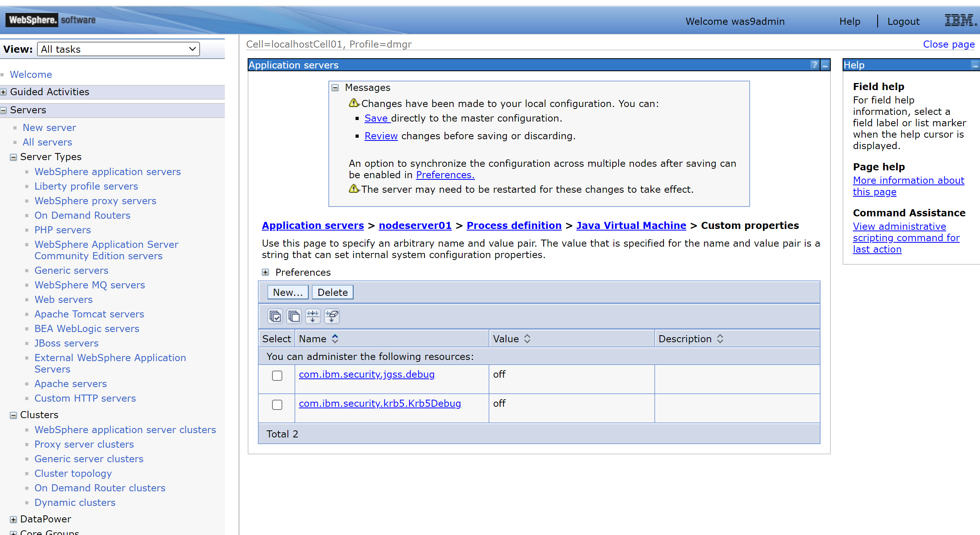The width and height of the screenshot is (980, 535).
Task: Open WebSphere application server clusters
Action: [x=125, y=430]
